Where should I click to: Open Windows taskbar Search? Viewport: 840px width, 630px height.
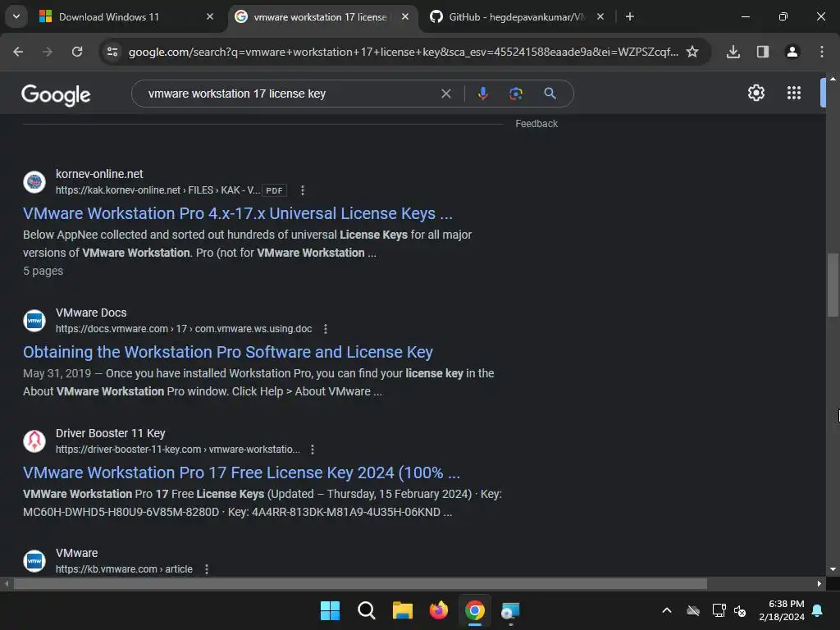(367, 610)
